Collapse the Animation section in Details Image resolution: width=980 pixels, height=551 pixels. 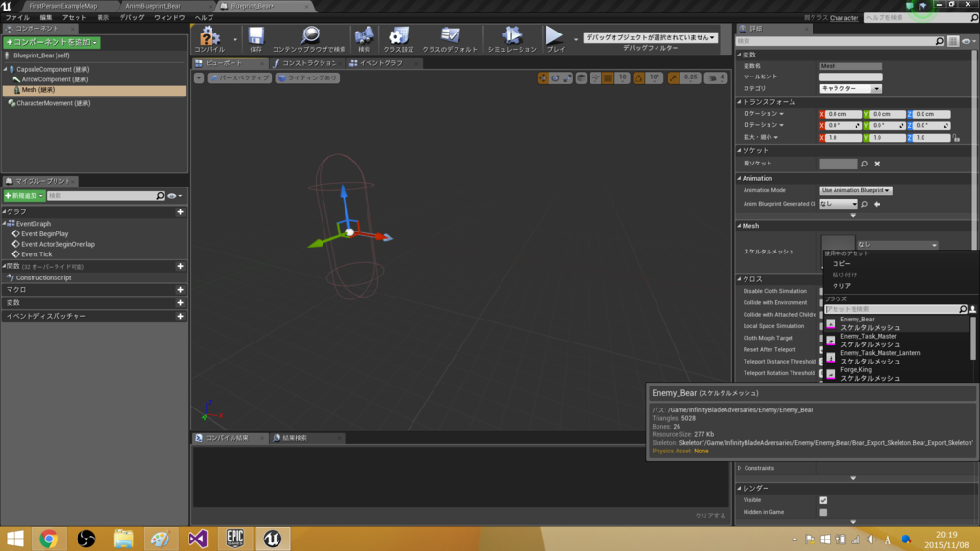point(740,179)
